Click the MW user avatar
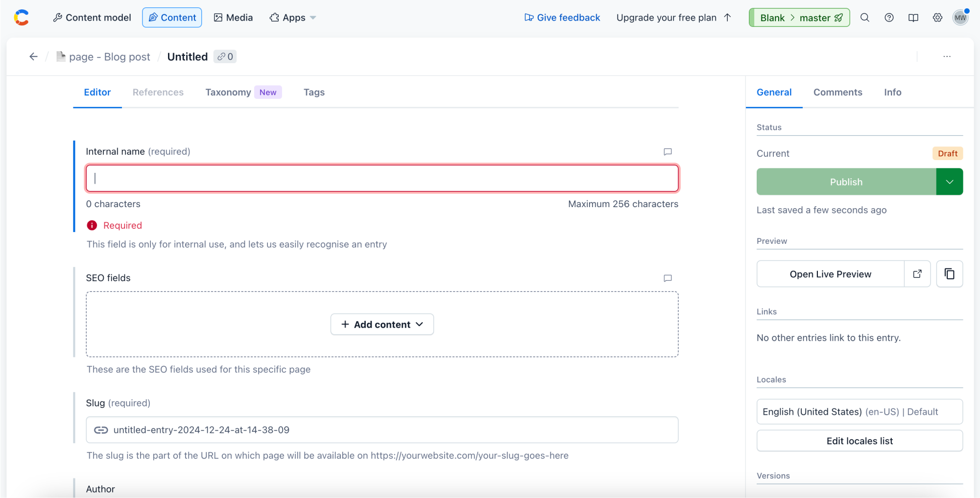 pyautogui.click(x=960, y=17)
